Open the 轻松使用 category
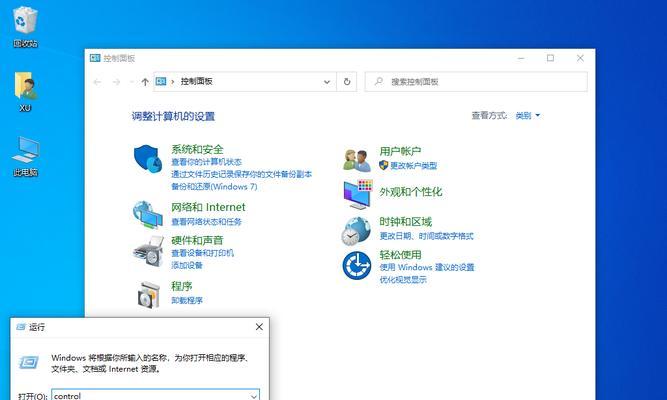Viewport: 667px width, 400px height. tap(400, 255)
